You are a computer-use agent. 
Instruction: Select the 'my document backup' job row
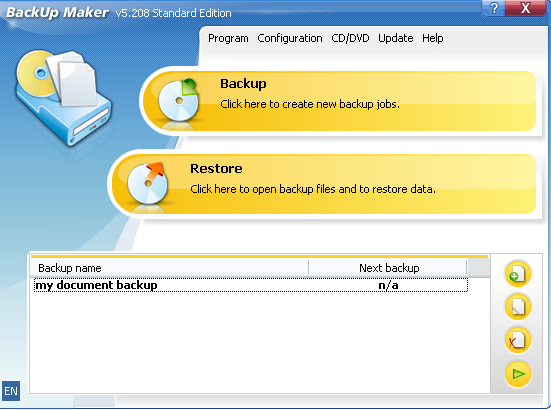[x=251, y=285]
